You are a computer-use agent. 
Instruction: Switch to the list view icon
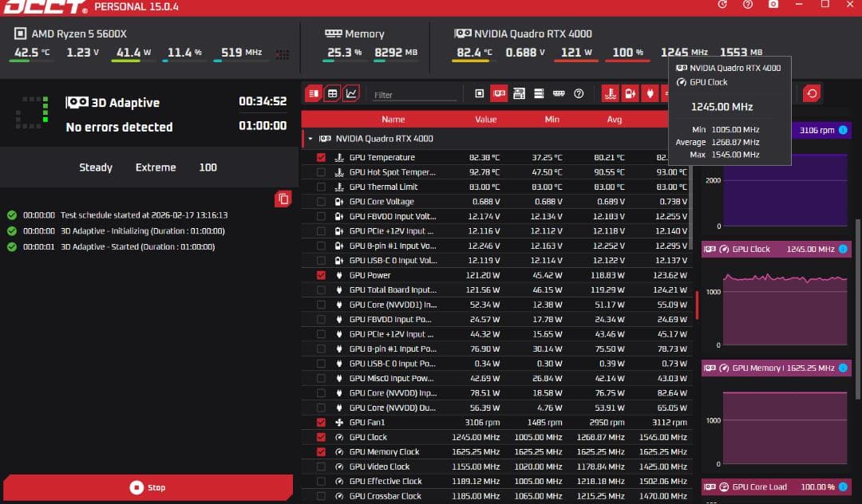tap(314, 94)
